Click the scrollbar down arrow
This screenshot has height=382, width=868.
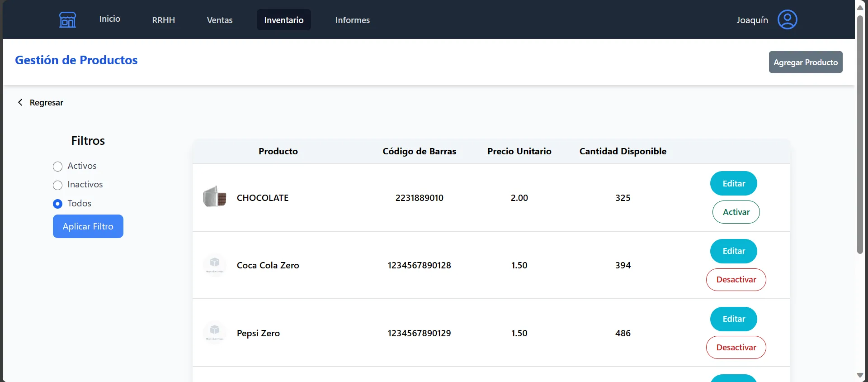(860, 375)
